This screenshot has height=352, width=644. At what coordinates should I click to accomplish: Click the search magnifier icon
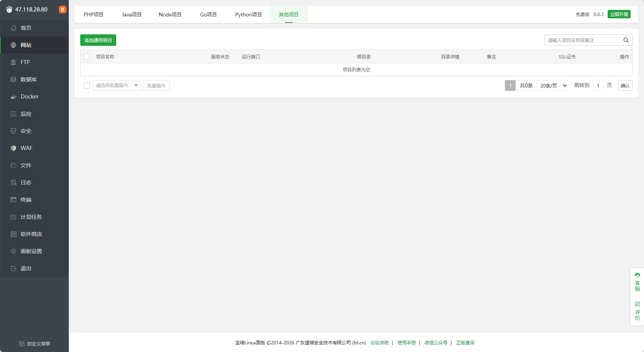point(626,40)
